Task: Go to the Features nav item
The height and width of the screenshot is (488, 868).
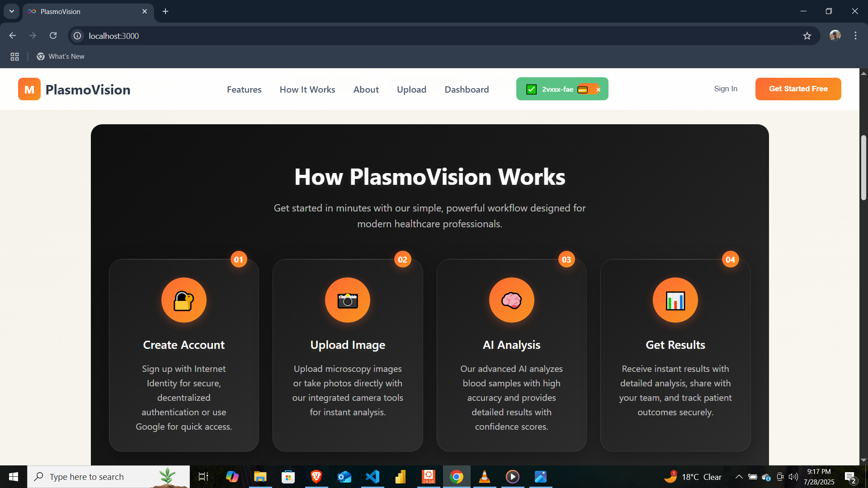Action: pos(244,89)
